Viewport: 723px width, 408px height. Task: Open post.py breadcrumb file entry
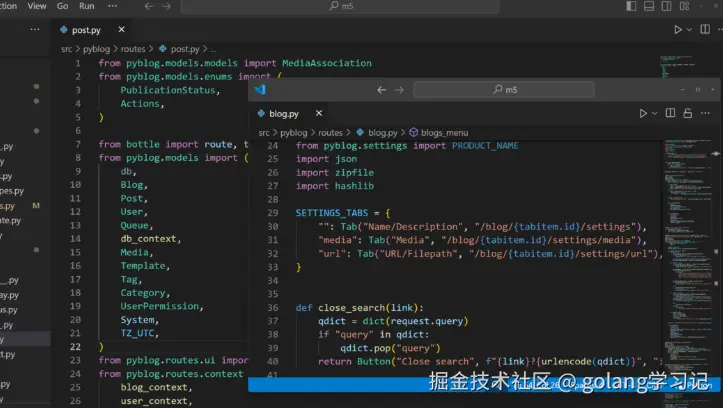[185, 49]
